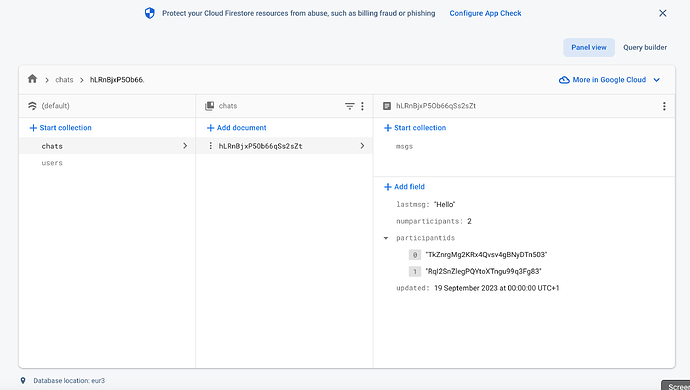The image size is (690, 390).
Task: Click the chats column header label
Action: [228, 106]
